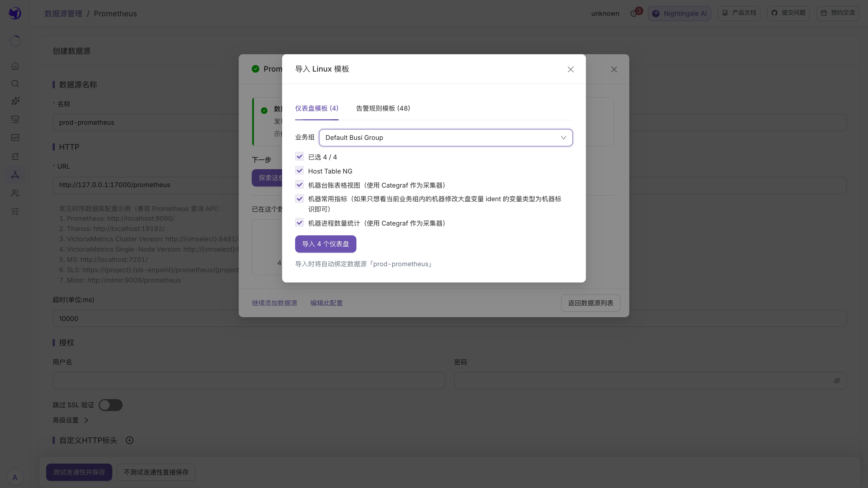Close the 导入 Linux 模板 dialog

pyautogui.click(x=570, y=69)
